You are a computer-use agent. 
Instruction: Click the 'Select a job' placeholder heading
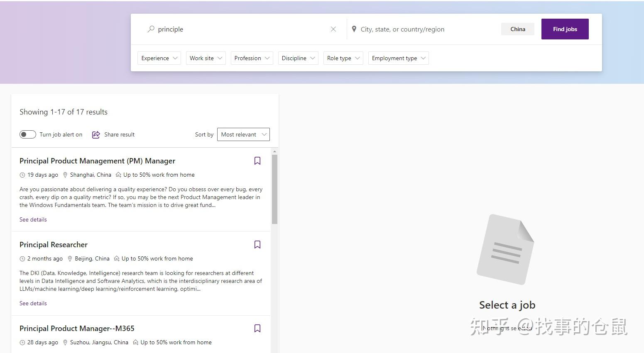[507, 305]
